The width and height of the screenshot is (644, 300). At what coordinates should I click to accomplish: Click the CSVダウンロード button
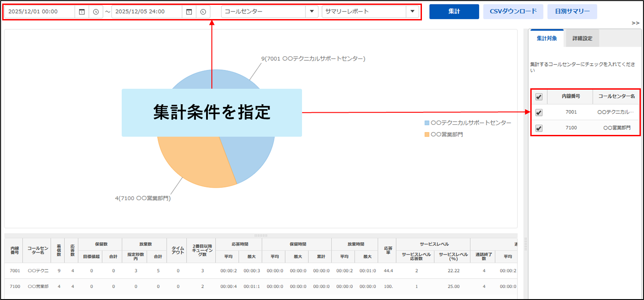[x=513, y=12]
